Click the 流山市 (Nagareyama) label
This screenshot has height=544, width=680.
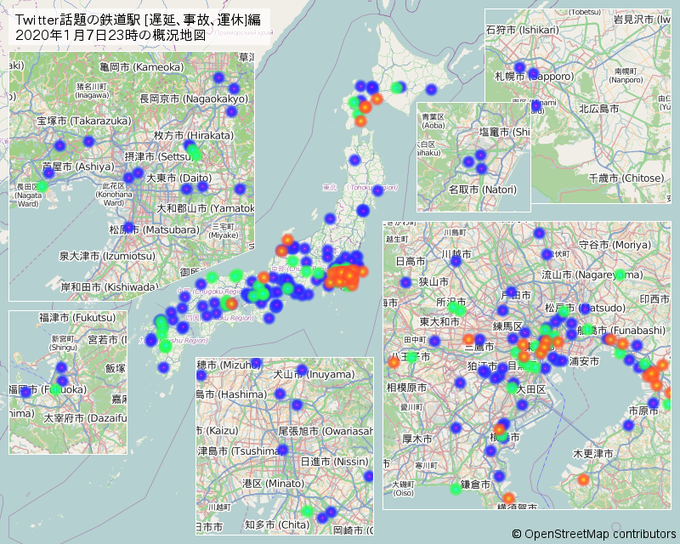[x=592, y=275]
